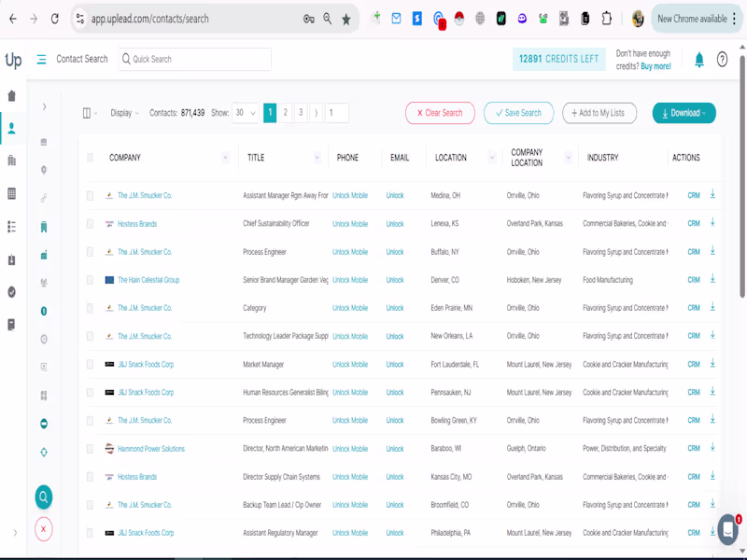
Task: Expand the Company column filter dropdown
Action: (x=224, y=157)
